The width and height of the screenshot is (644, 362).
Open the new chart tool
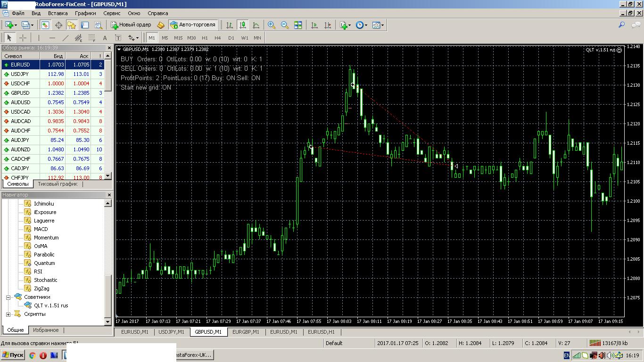[x=10, y=25]
